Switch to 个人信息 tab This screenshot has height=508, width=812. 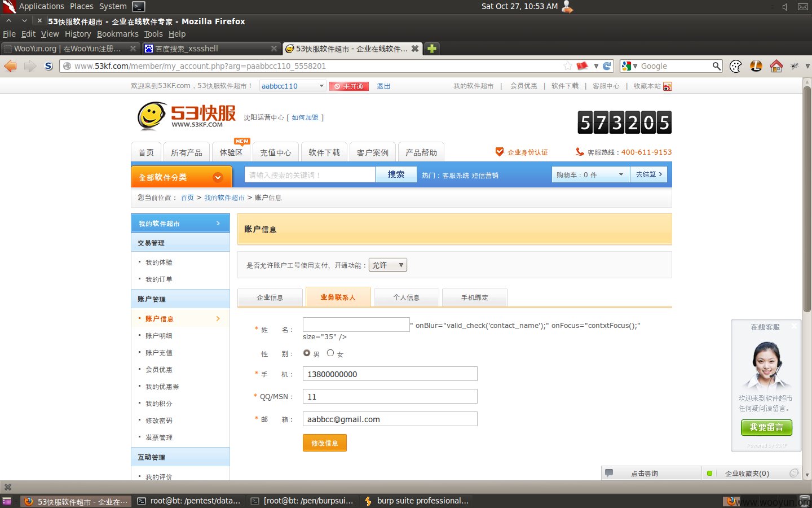(x=407, y=297)
